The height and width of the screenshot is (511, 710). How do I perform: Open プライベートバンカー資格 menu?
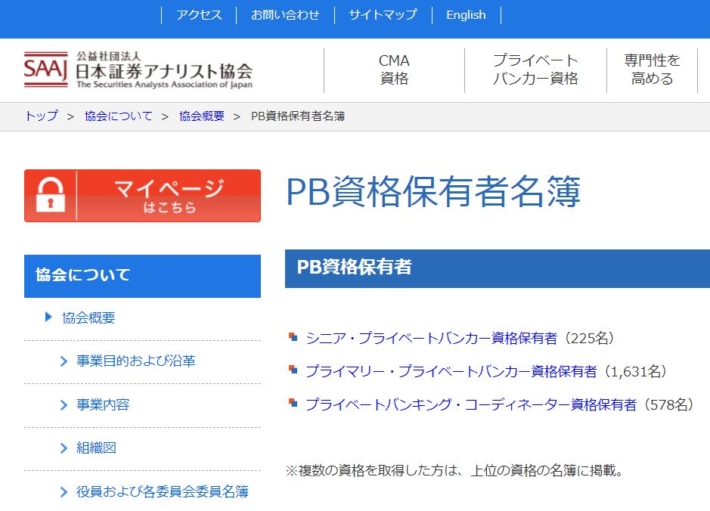point(535,70)
